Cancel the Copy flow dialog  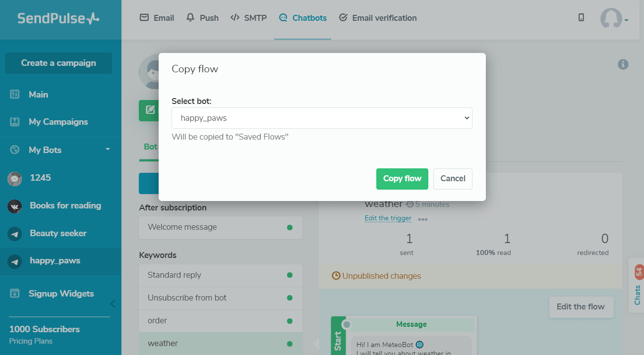pyautogui.click(x=453, y=179)
